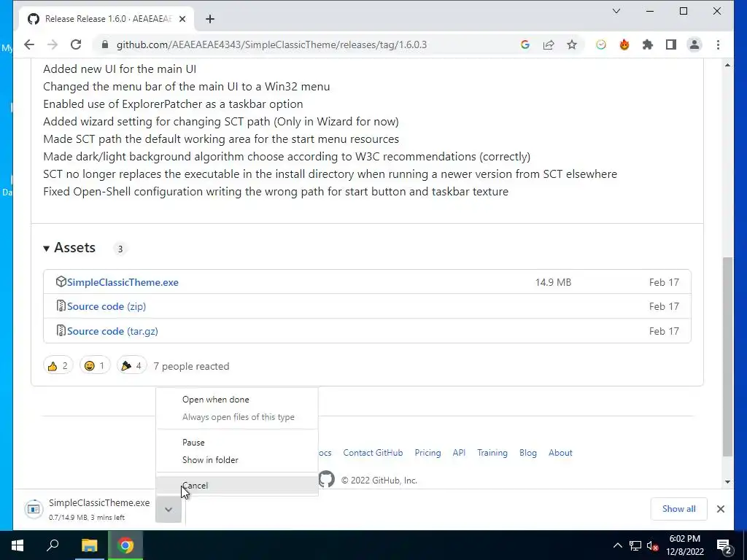Click the zip file icon beside Source code (zip)
Image resolution: width=747 pixels, height=560 pixels.
click(x=61, y=306)
